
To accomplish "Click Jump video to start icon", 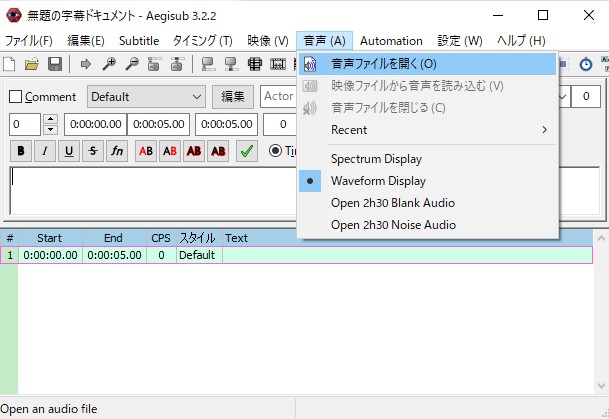I will click(154, 64).
